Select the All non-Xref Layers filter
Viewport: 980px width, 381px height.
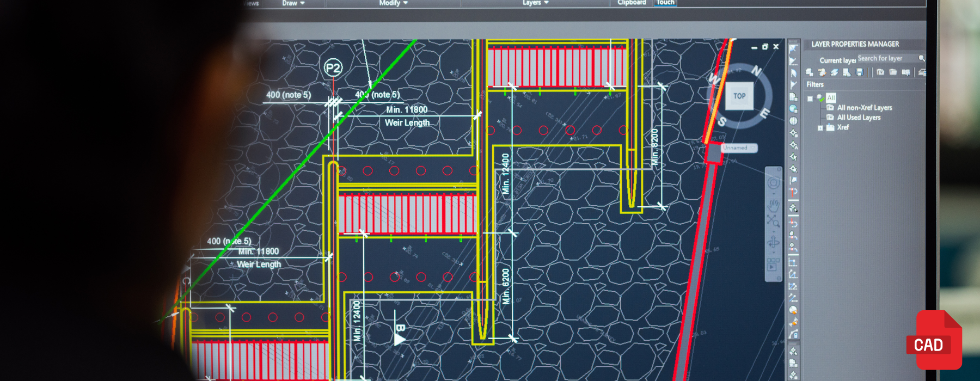865,108
